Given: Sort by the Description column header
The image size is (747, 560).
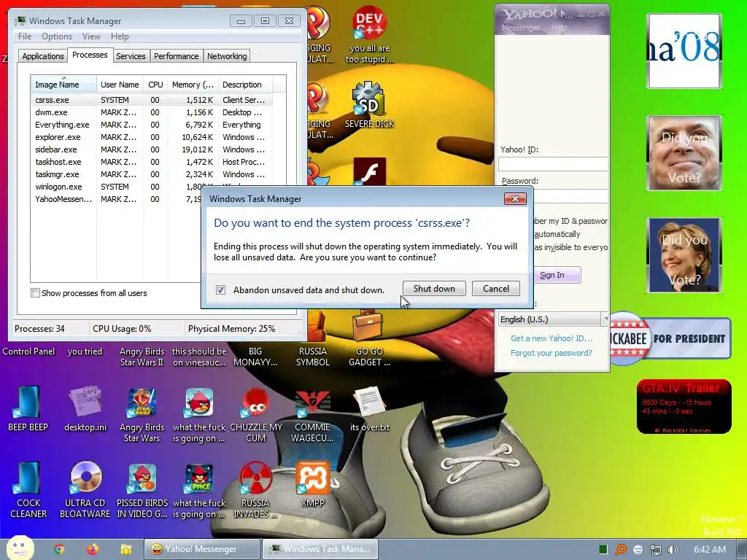Looking at the screenshot, I should tap(245, 85).
